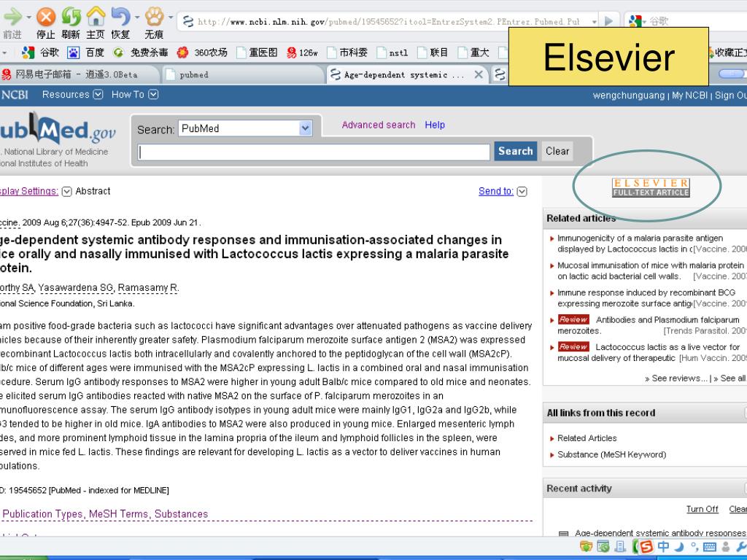Open 谷歌 bookmark in favorites bar

pyautogui.click(x=41, y=52)
